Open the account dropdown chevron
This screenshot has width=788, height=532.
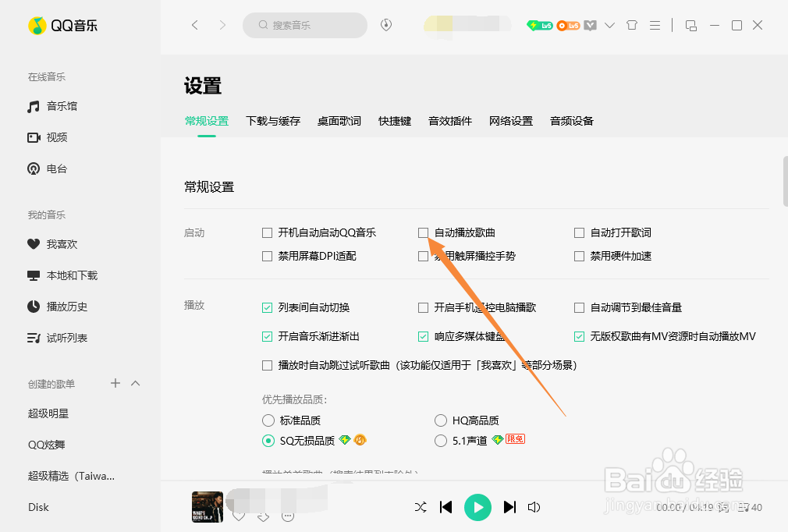pos(610,25)
